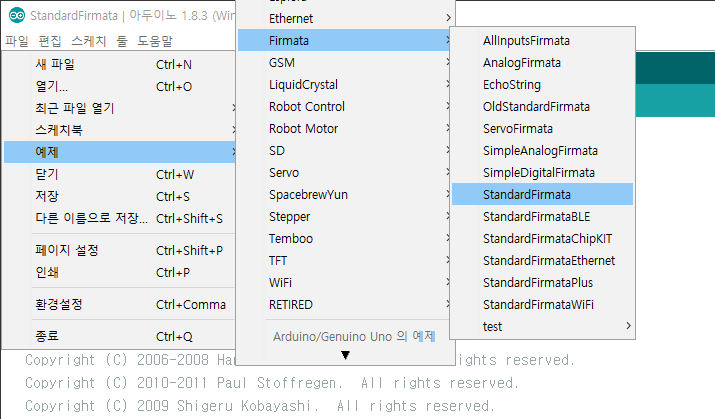Select 페이지 설정 menu item

click(120, 250)
